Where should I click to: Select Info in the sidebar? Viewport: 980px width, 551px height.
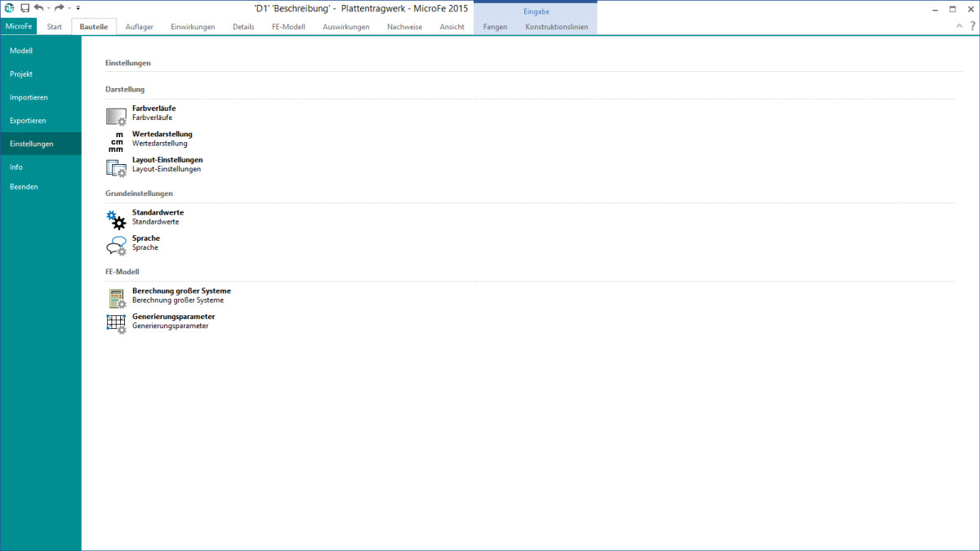(x=41, y=167)
